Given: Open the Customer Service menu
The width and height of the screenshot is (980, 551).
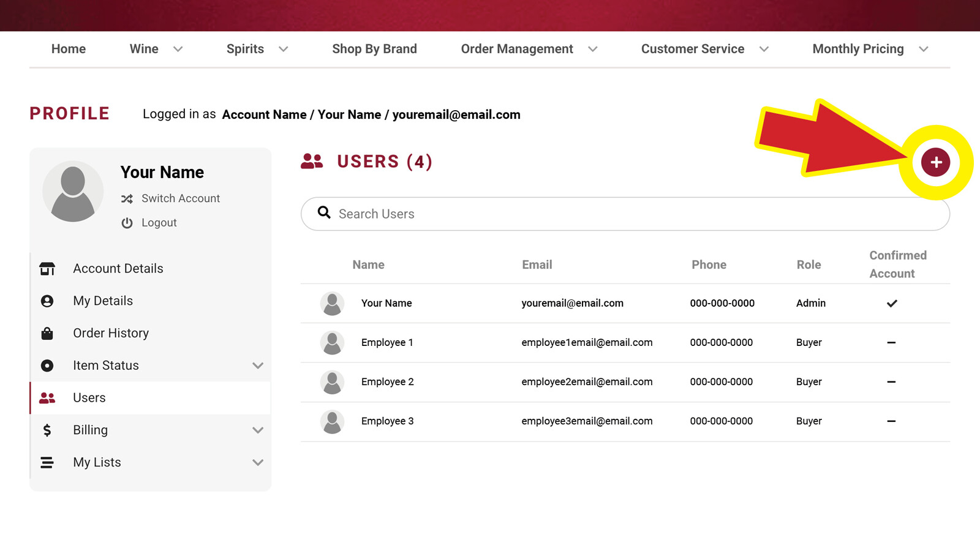Looking at the screenshot, I should pos(693,49).
